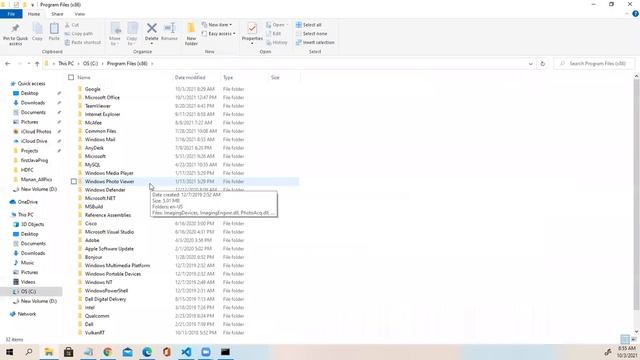This screenshot has height=360, width=640.
Task: Expand breadcrumb chevron after OS (C:)
Action: pyautogui.click(x=103, y=64)
